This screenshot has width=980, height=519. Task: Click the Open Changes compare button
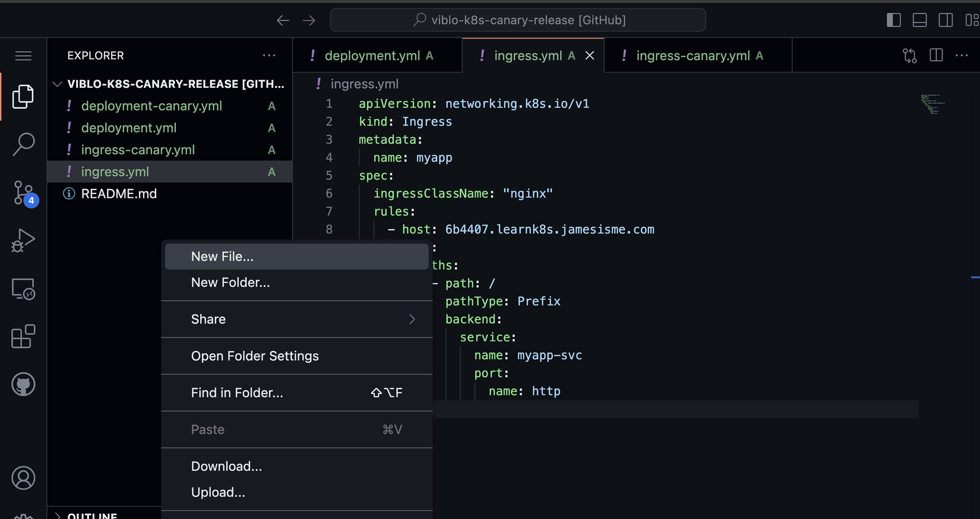[909, 56]
